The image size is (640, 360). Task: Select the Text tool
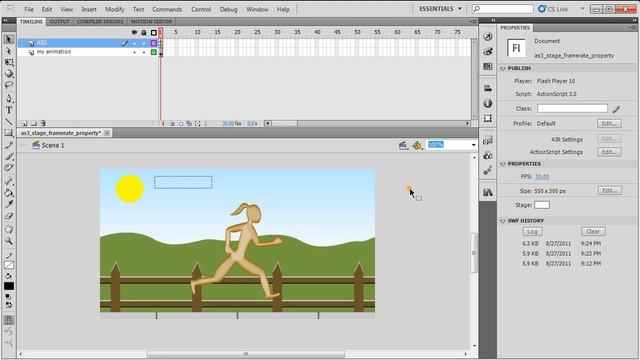point(9,110)
